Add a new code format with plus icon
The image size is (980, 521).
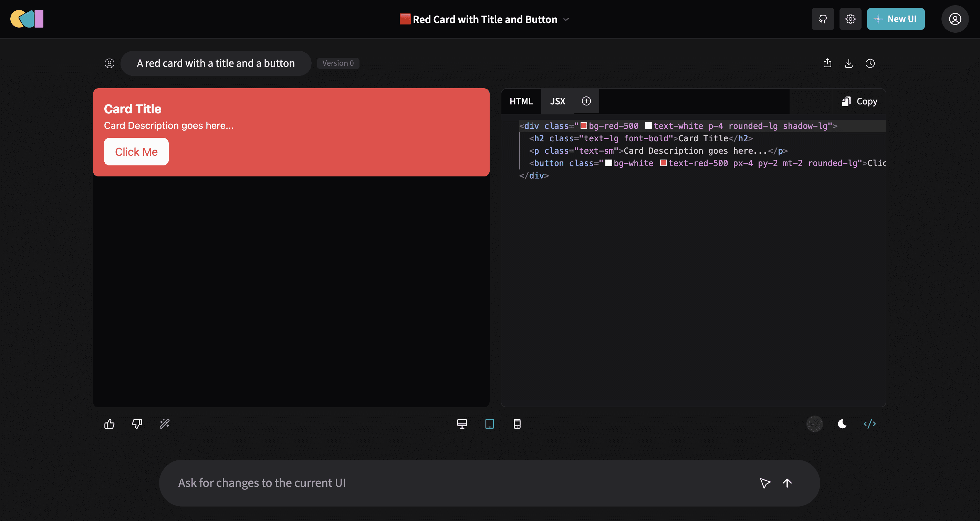coord(586,101)
